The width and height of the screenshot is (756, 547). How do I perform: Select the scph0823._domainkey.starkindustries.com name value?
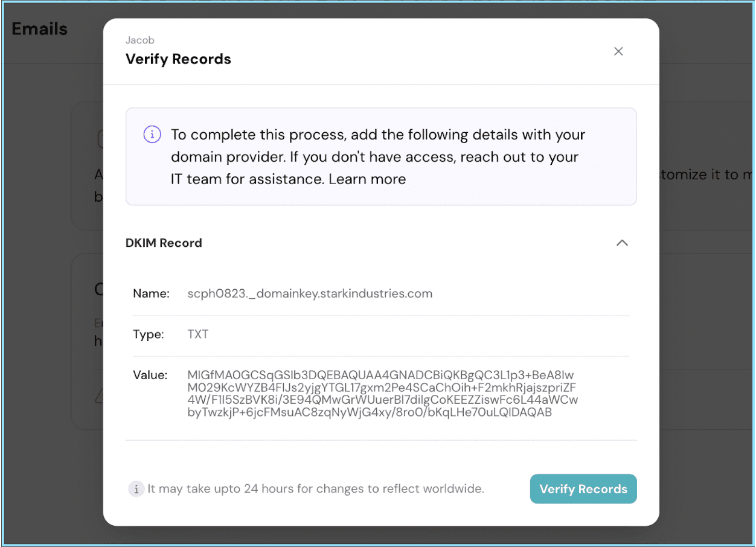(x=310, y=294)
